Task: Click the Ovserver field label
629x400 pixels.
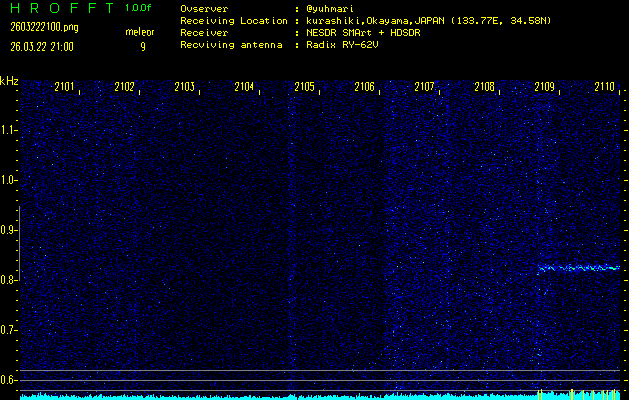Action: click(x=204, y=9)
